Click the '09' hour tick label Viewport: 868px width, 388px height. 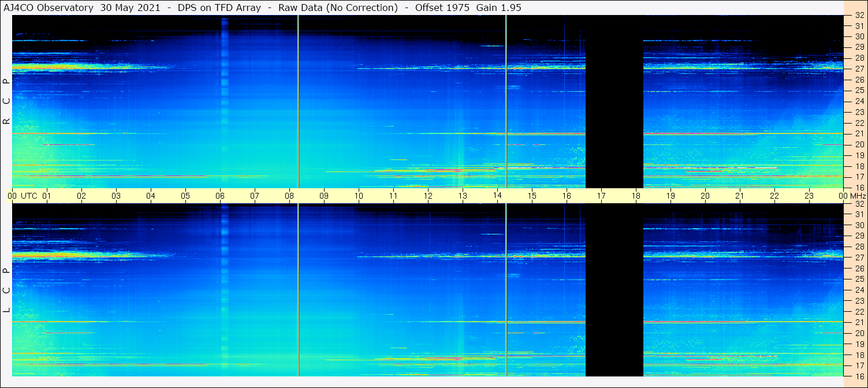click(324, 196)
